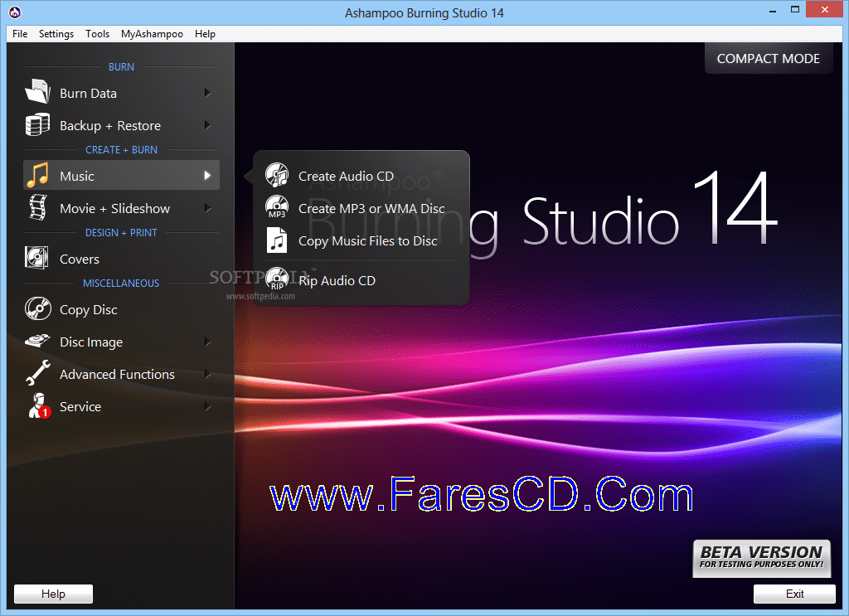
Task: Open the Help menu in menu bar
Action: 206,33
